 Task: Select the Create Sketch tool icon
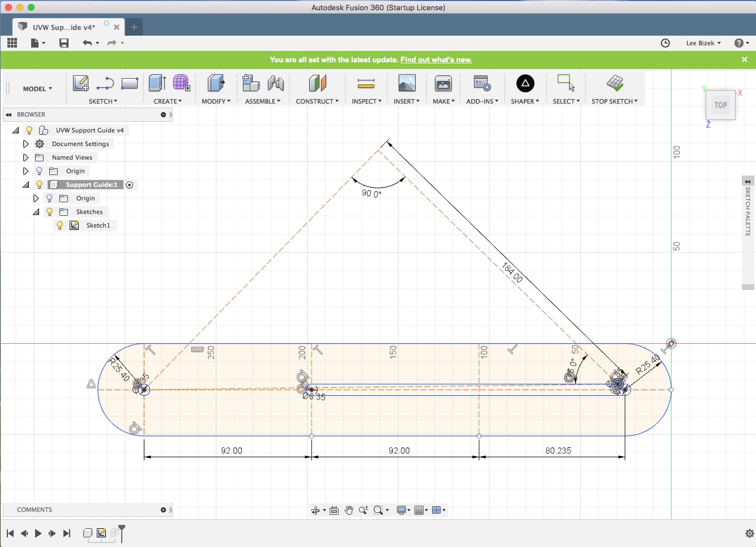81,83
